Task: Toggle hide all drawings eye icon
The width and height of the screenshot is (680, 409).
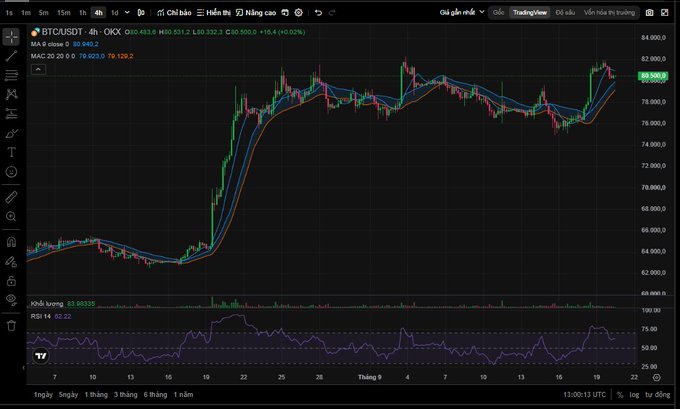Action: pos(11,300)
